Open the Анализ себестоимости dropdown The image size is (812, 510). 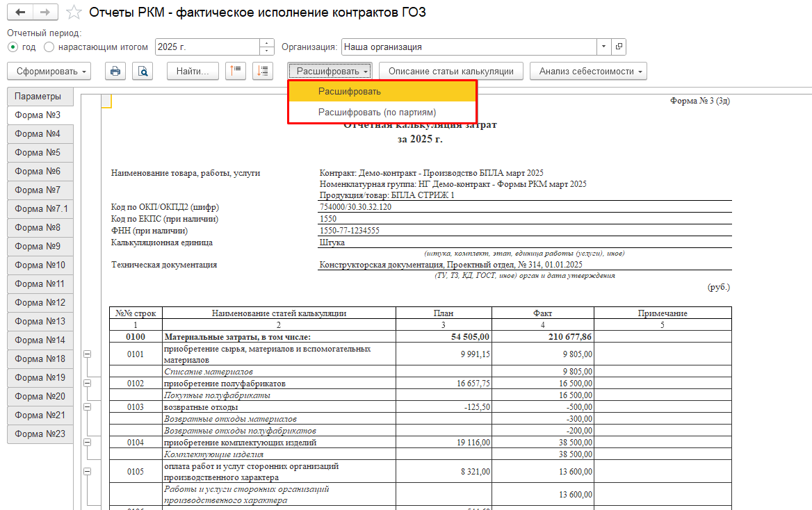[588, 72]
